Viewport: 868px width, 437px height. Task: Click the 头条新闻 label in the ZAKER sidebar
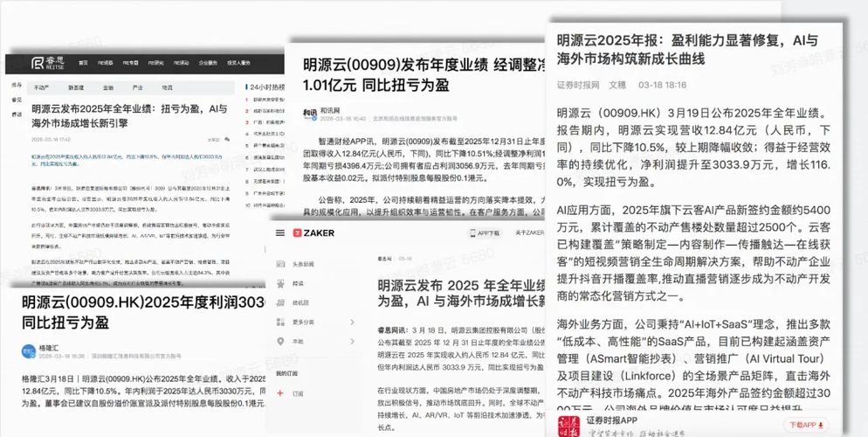301,264
